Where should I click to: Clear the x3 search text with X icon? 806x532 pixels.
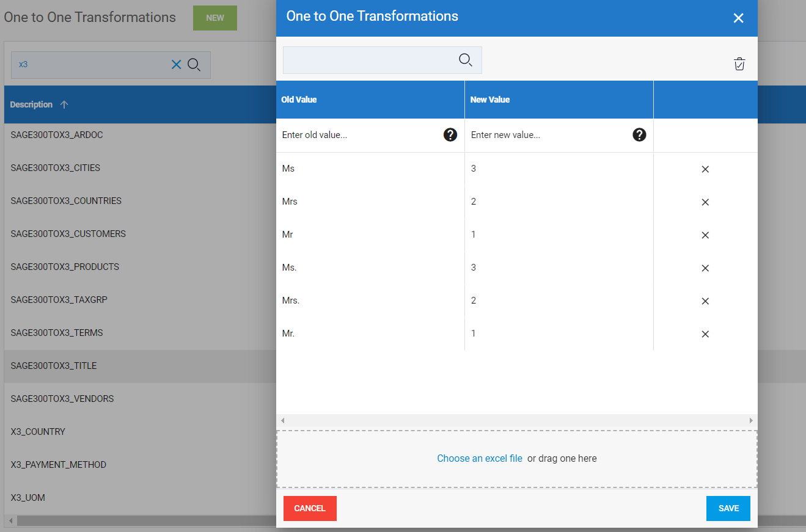pos(176,65)
